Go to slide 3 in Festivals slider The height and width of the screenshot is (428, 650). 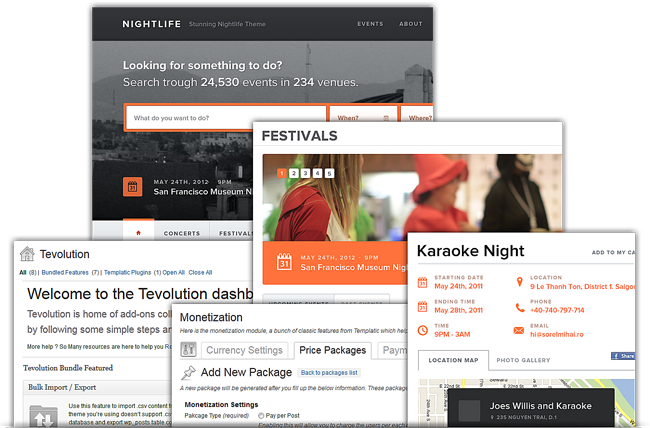306,173
